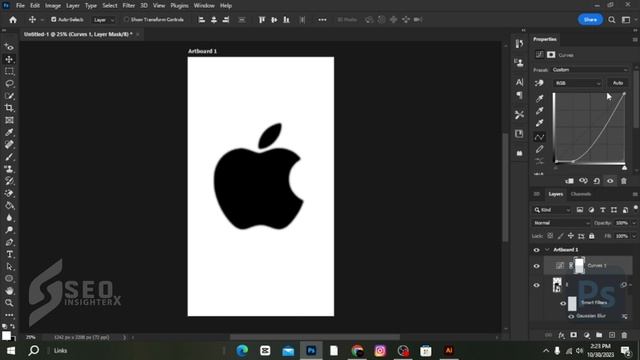The image size is (640, 360).
Task: Click the new adjustment layer icon
Action: [x=587, y=335]
